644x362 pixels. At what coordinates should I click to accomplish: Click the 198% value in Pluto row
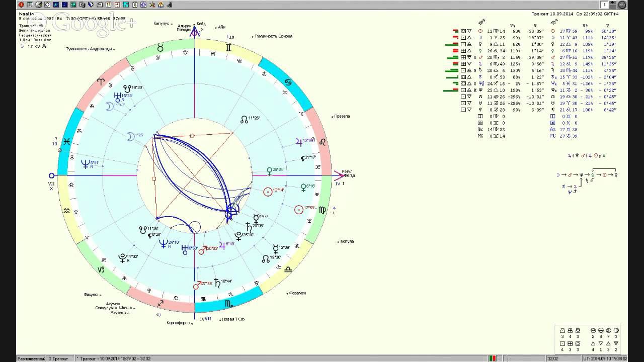[x=515, y=90]
